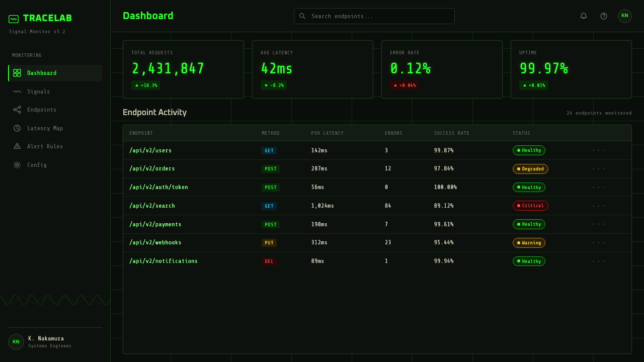This screenshot has width=644, height=362.
Task: Click the Alert Rules triangle icon
Action: (17, 146)
